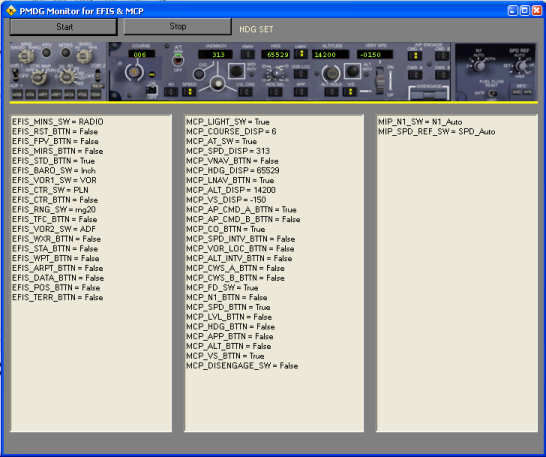Click the HDG SET status label
The image size is (546, 457).
pos(256,29)
